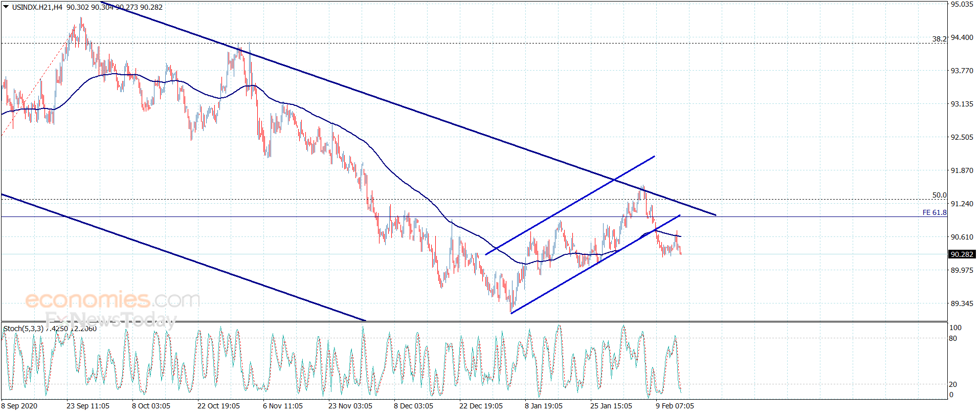Click the 23 Sep 11:05 date label
Viewport: 980px width, 413px height.
[88, 406]
